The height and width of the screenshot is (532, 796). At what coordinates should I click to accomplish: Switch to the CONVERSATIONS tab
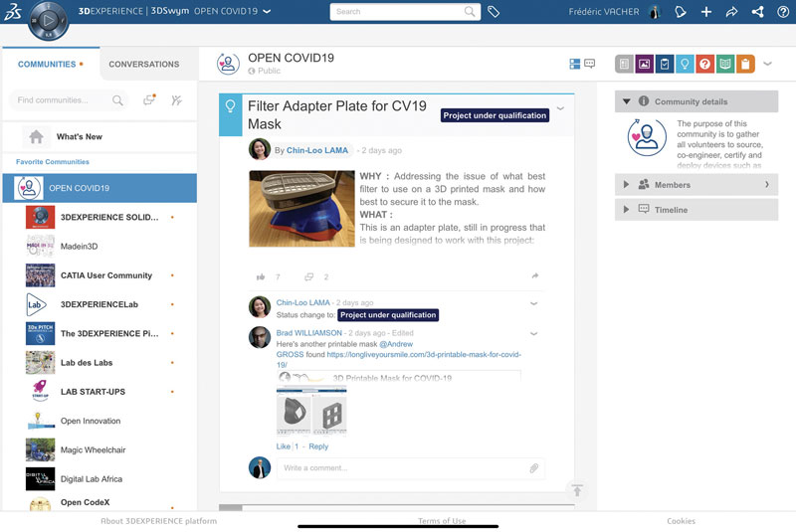tap(143, 65)
